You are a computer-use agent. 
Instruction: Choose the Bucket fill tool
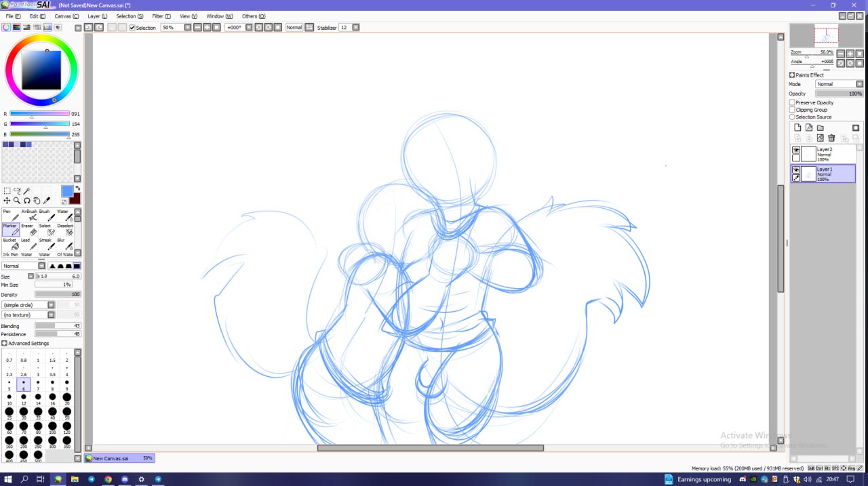11,243
